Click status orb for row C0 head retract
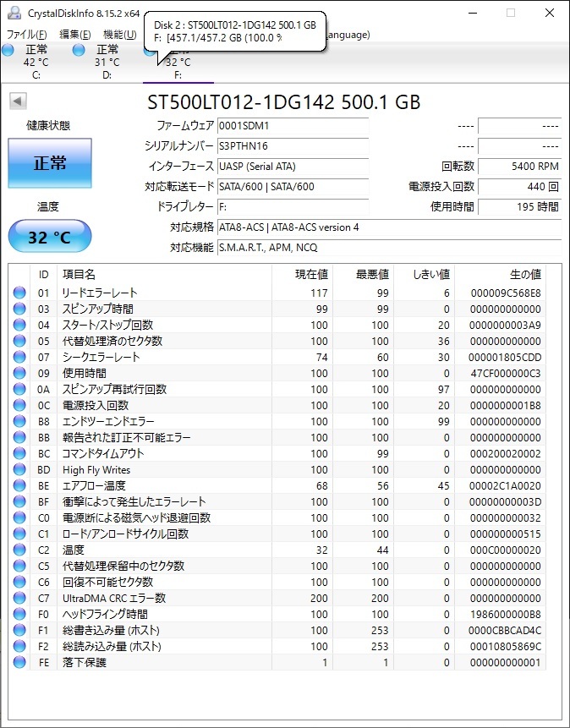This screenshot has width=570, height=728. [19, 517]
